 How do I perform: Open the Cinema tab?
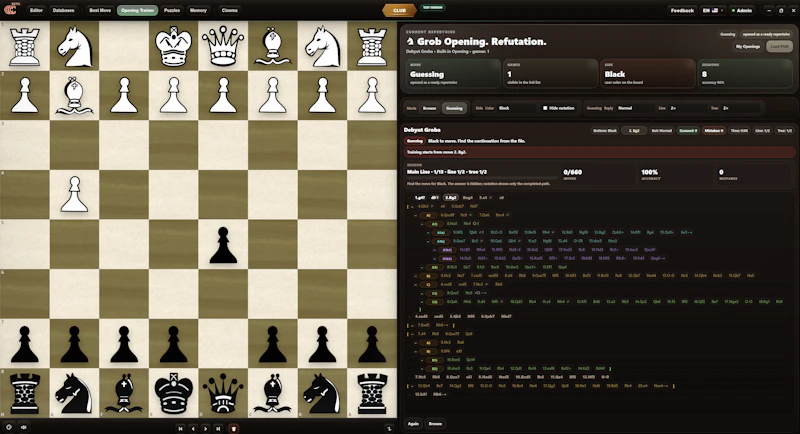(x=230, y=10)
